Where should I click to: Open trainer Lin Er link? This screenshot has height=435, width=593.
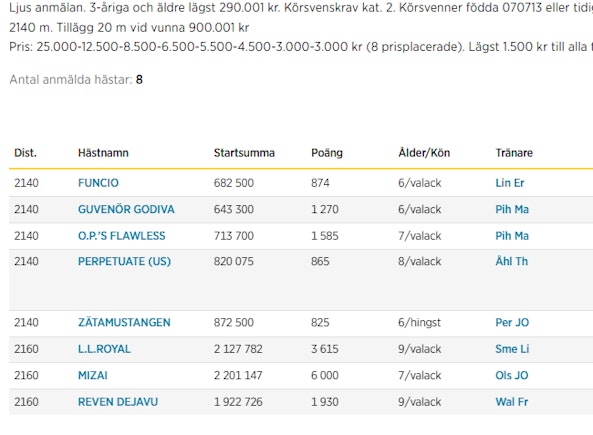click(x=510, y=183)
